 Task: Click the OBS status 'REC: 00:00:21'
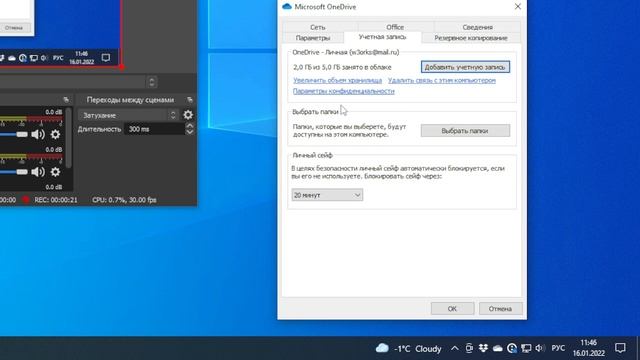(56, 200)
